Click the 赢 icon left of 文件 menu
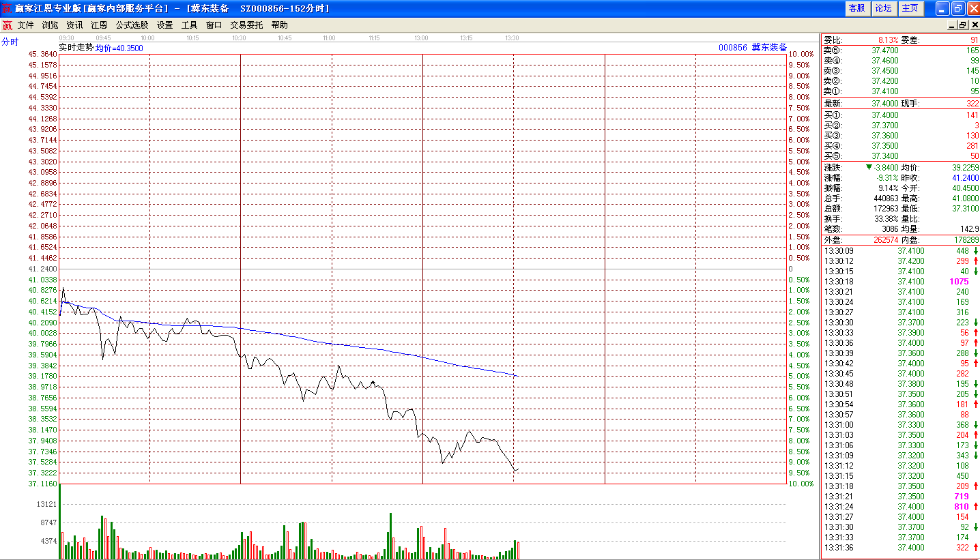The image size is (980, 560). point(7,25)
